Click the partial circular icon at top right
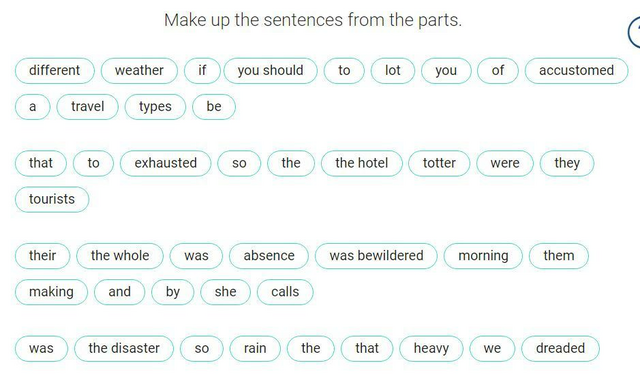 (634, 31)
